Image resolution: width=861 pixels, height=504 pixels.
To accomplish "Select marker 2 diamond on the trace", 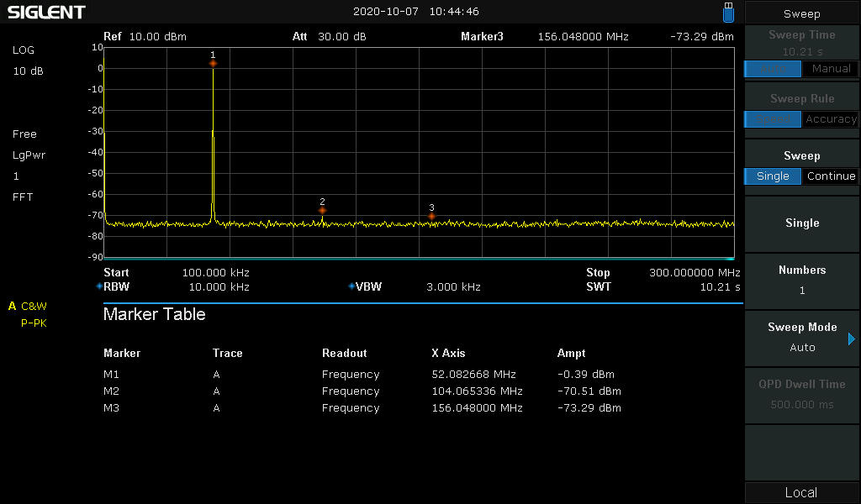I will (x=322, y=210).
